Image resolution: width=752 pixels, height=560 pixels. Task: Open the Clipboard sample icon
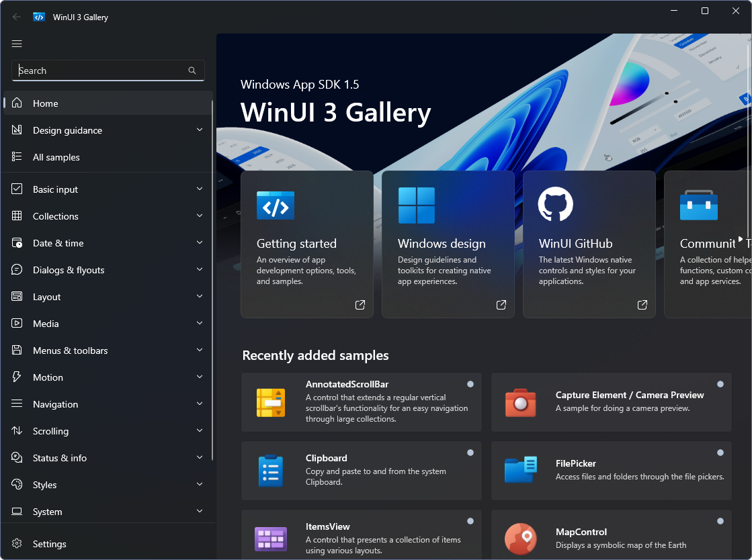(x=271, y=471)
